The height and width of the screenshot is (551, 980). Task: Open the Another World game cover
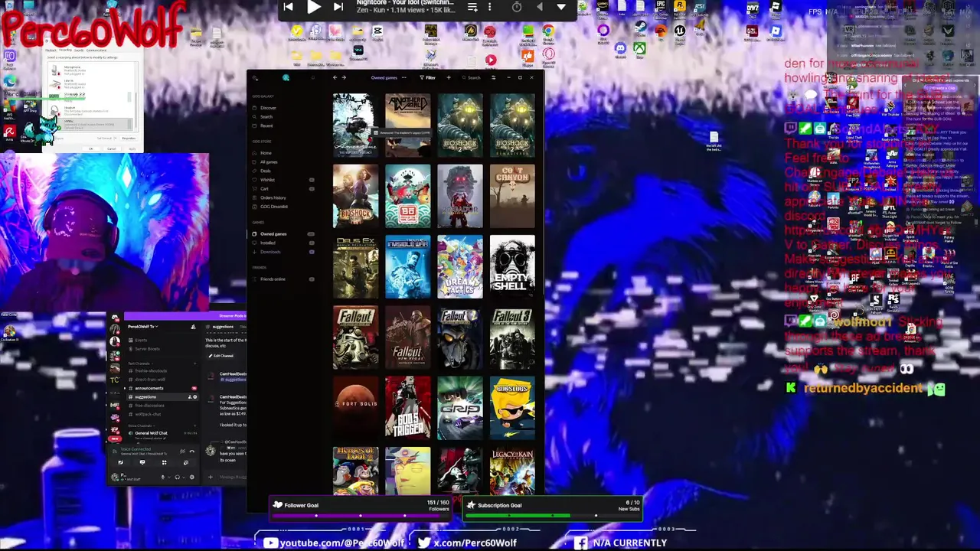pos(407,126)
